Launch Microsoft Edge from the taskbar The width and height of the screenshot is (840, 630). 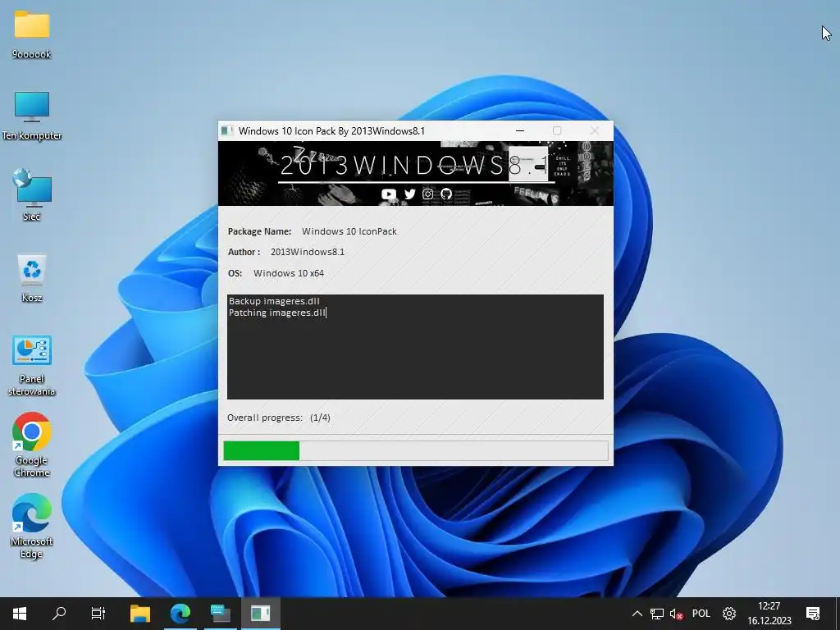pos(180,614)
